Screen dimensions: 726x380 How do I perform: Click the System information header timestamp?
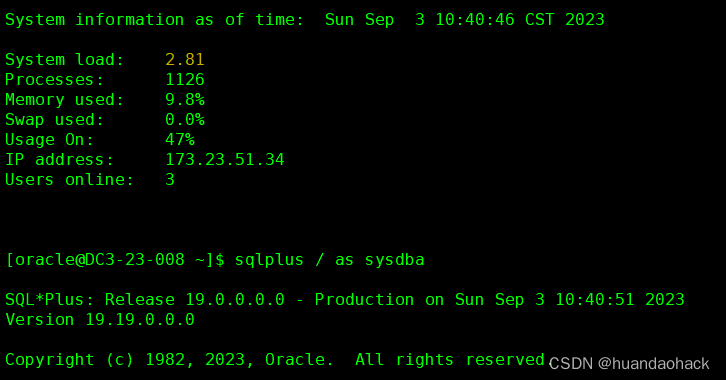coord(464,19)
